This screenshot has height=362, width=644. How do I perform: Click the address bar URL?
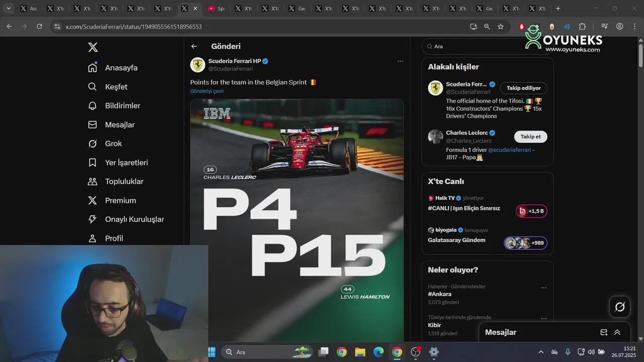pyautogui.click(x=134, y=27)
